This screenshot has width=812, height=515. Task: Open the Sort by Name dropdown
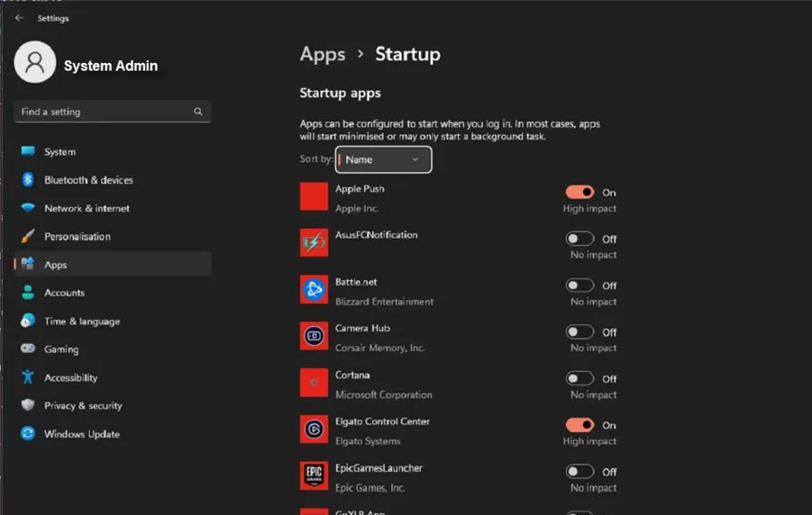(x=383, y=159)
